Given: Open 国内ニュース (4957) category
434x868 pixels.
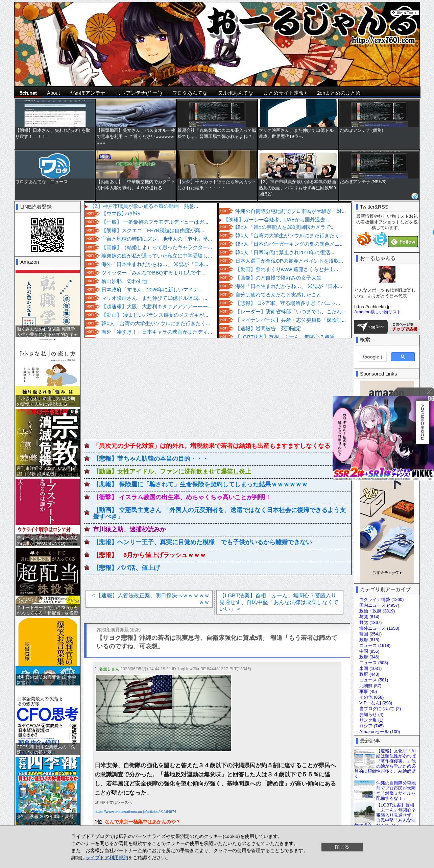Looking at the screenshot, I should (x=379, y=605).
